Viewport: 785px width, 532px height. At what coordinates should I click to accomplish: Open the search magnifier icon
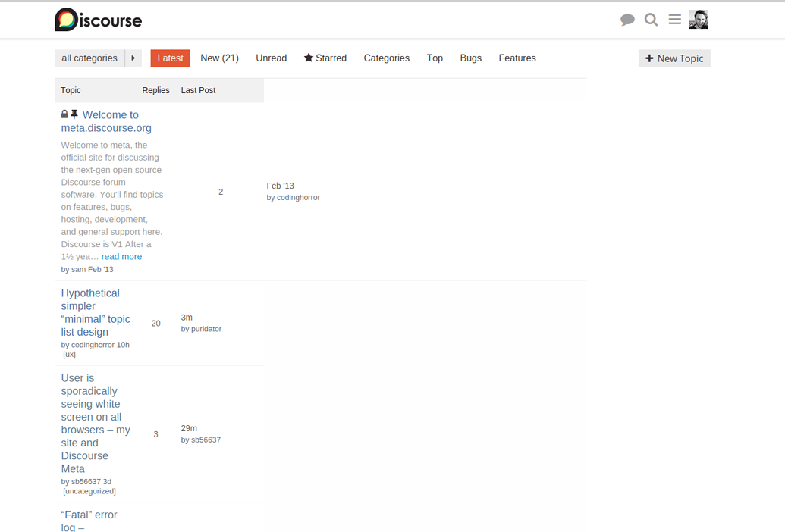click(651, 20)
